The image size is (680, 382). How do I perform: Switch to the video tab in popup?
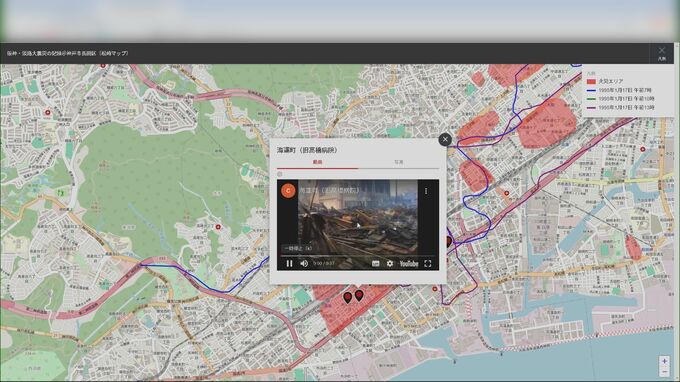(x=317, y=162)
